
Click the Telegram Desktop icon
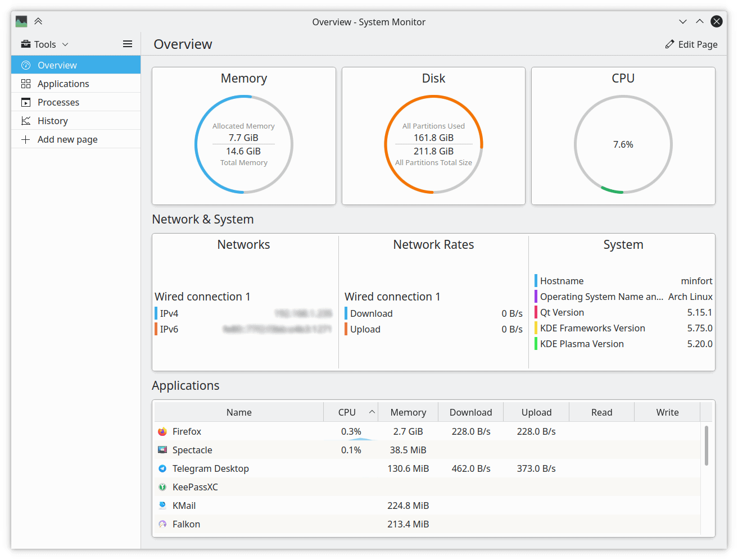pyautogui.click(x=162, y=468)
